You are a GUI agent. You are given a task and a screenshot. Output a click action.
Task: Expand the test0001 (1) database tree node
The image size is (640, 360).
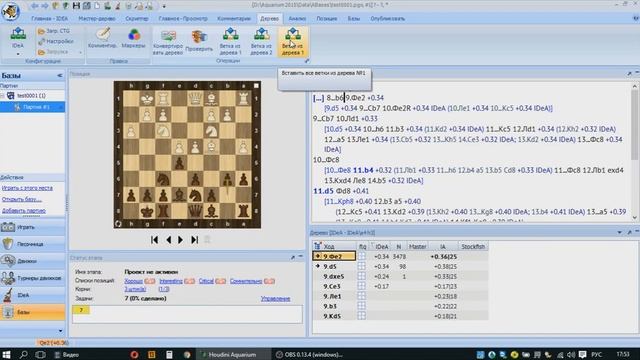pos(3,96)
